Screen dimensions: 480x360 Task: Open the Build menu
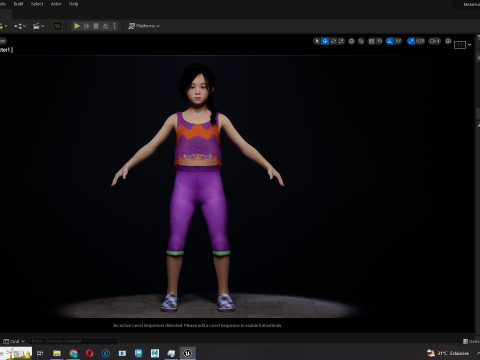18,4
